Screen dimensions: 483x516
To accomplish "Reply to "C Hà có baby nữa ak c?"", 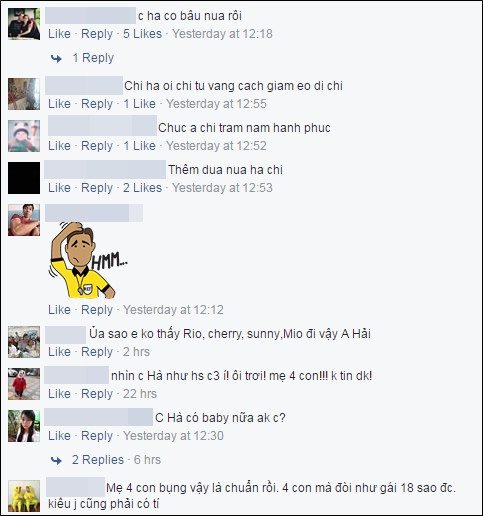I will [x=97, y=436].
